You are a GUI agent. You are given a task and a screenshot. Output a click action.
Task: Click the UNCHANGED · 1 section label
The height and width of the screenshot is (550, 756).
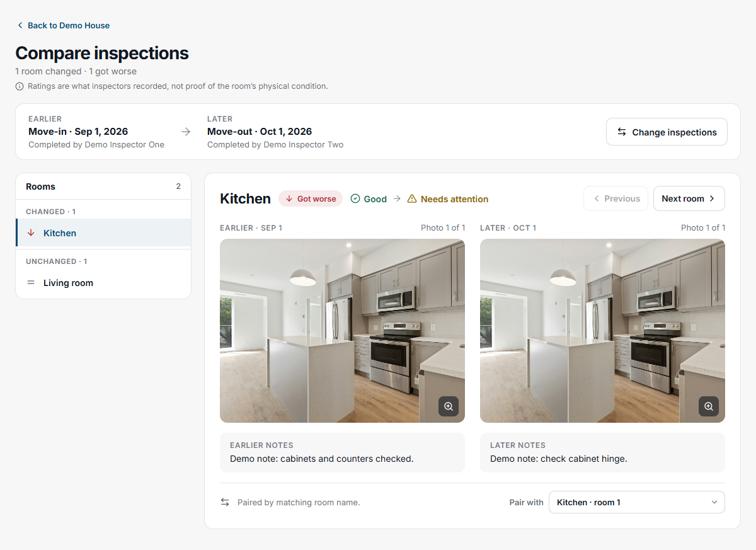57,261
